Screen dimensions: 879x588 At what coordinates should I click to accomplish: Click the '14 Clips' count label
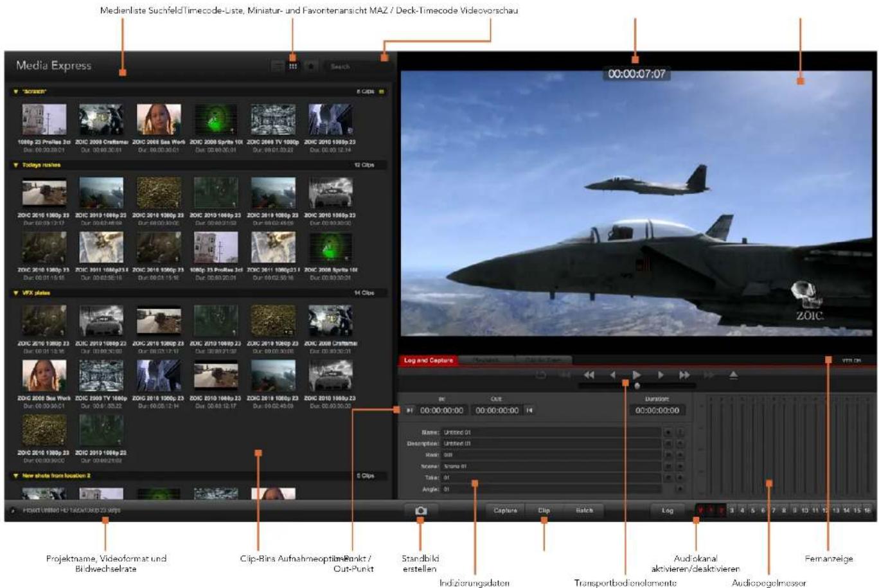click(x=364, y=293)
